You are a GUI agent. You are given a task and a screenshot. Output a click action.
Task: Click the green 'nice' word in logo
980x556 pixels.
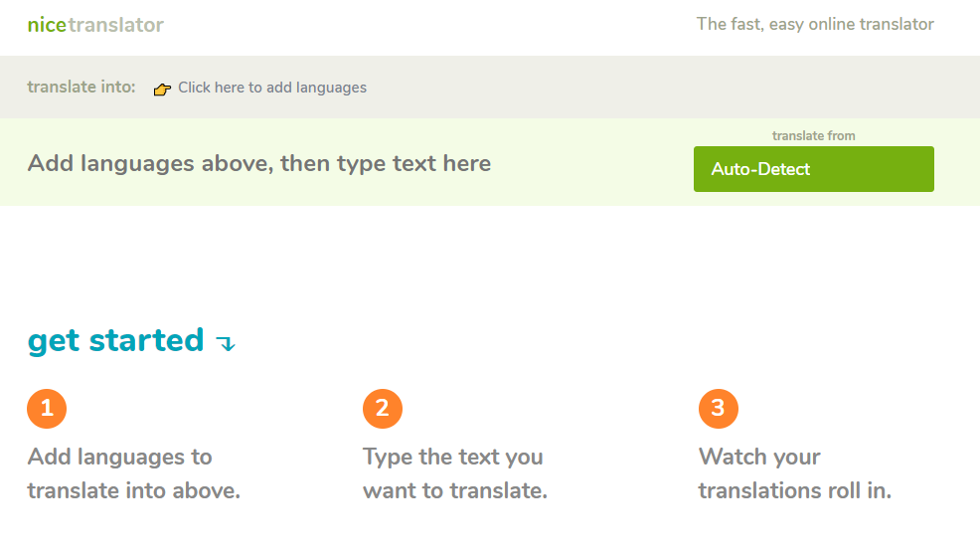pos(47,25)
